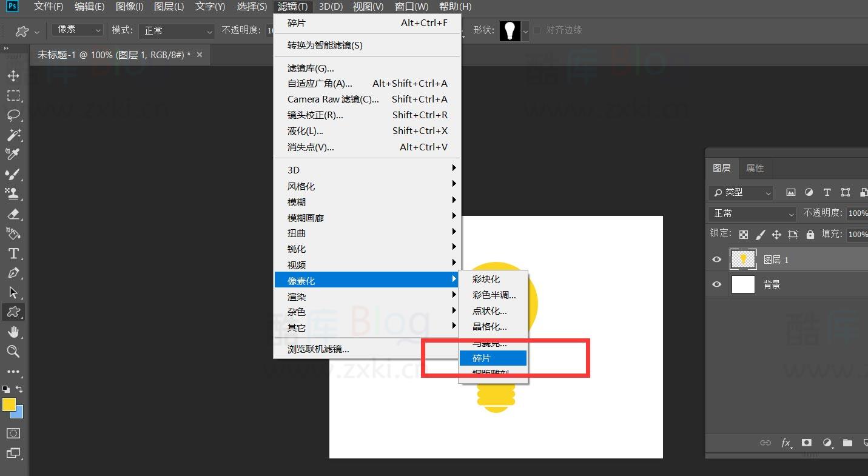Open the 模式 blend mode dropdown
The image size is (868, 476).
pyautogui.click(x=176, y=30)
